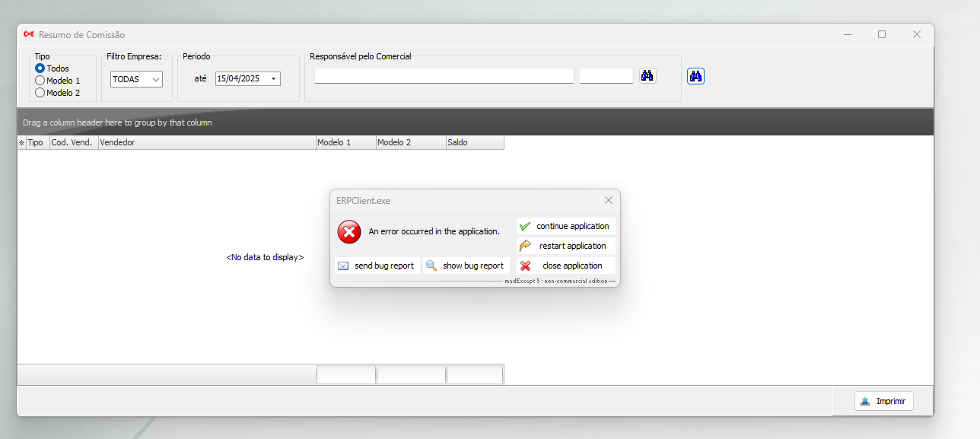Focus the Responsável pelo Comercial name field

pos(444,76)
